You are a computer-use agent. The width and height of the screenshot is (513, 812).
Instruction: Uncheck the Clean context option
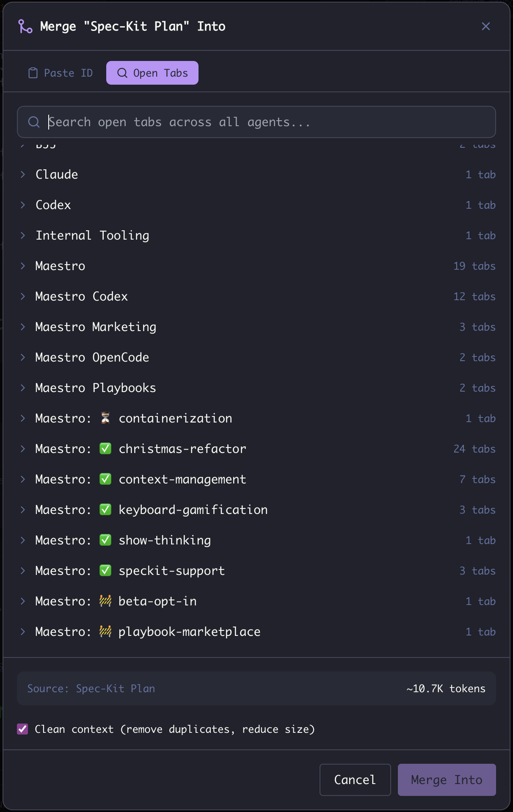pyautogui.click(x=22, y=729)
